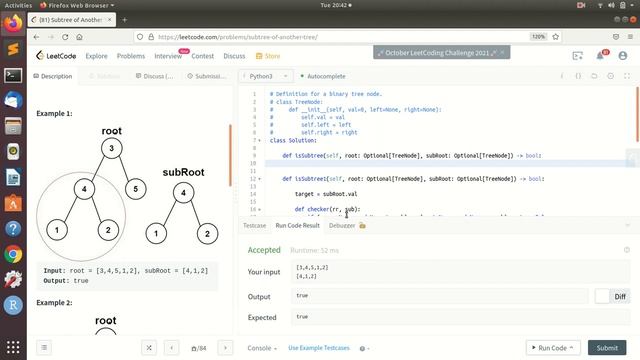Reload the current page

(65, 37)
